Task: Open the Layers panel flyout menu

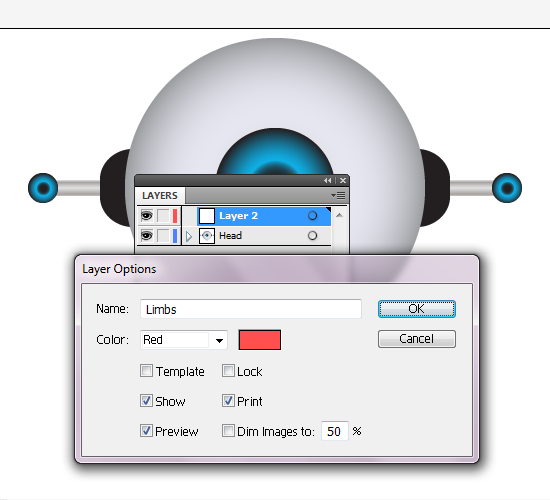Action: pyautogui.click(x=338, y=195)
